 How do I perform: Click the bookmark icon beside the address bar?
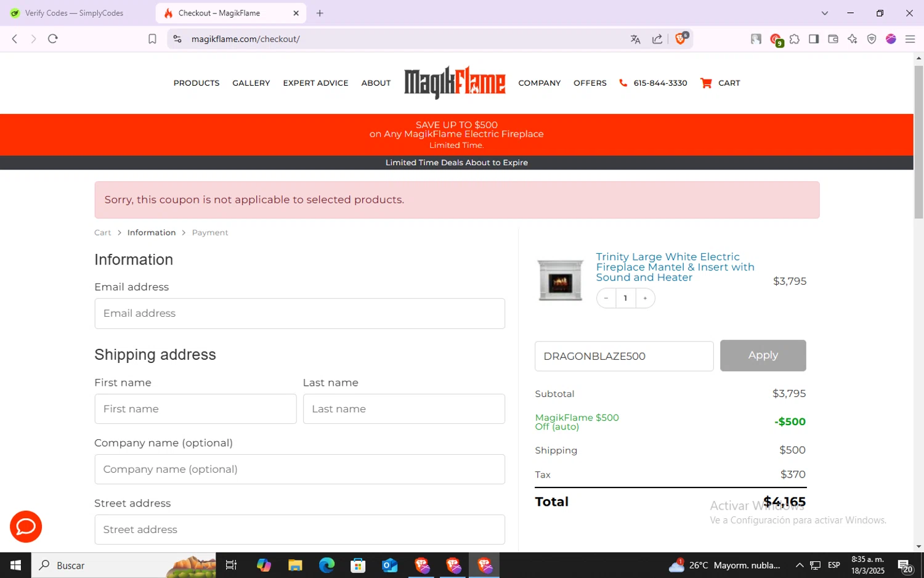pyautogui.click(x=152, y=39)
